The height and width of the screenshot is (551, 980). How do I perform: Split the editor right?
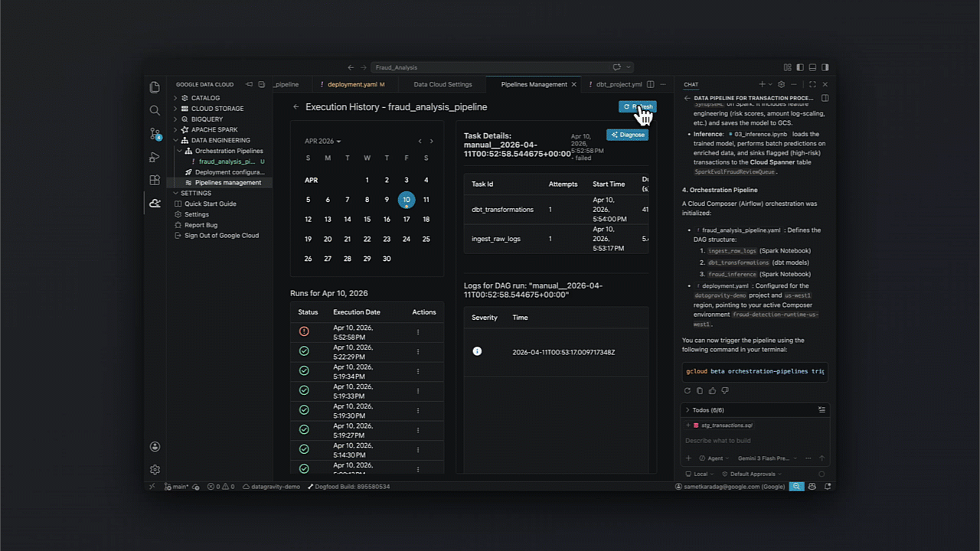click(650, 84)
